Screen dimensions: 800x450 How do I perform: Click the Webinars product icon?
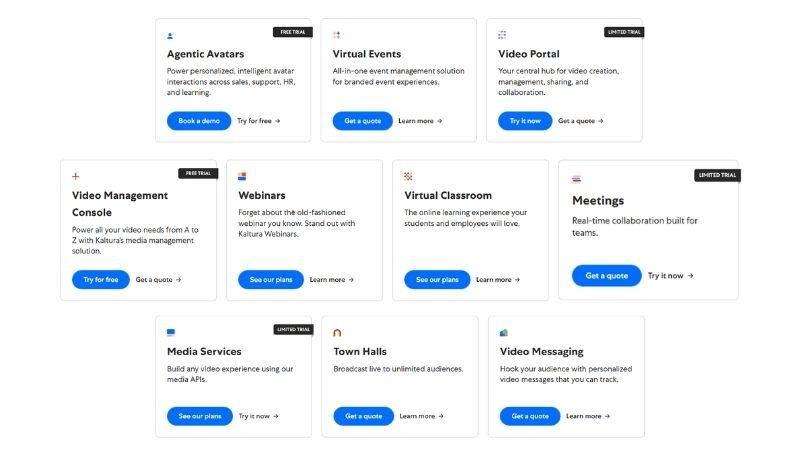point(242,177)
